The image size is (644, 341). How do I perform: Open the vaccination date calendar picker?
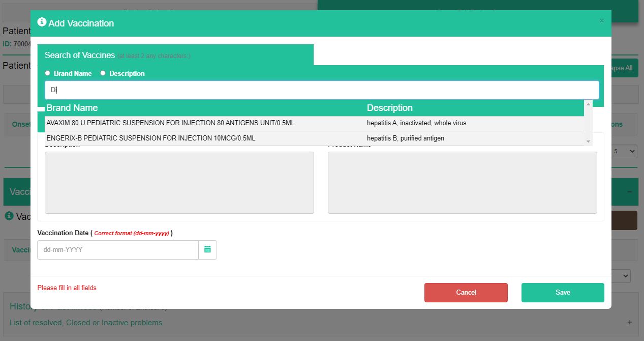[x=207, y=249]
